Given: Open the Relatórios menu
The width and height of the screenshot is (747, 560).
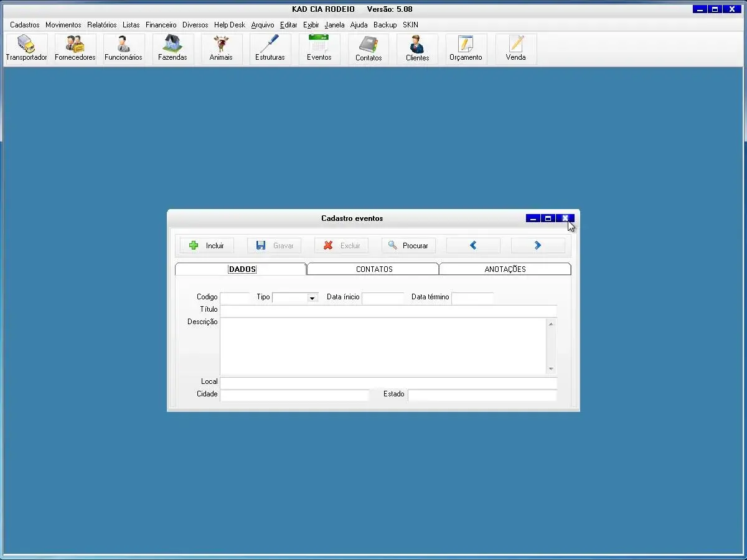Looking at the screenshot, I should [102, 25].
